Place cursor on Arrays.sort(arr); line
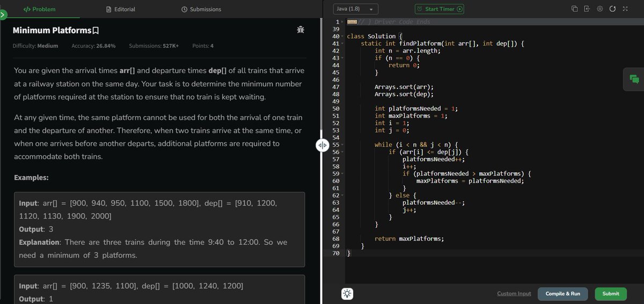This screenshot has width=644, height=304. pyautogui.click(x=404, y=87)
